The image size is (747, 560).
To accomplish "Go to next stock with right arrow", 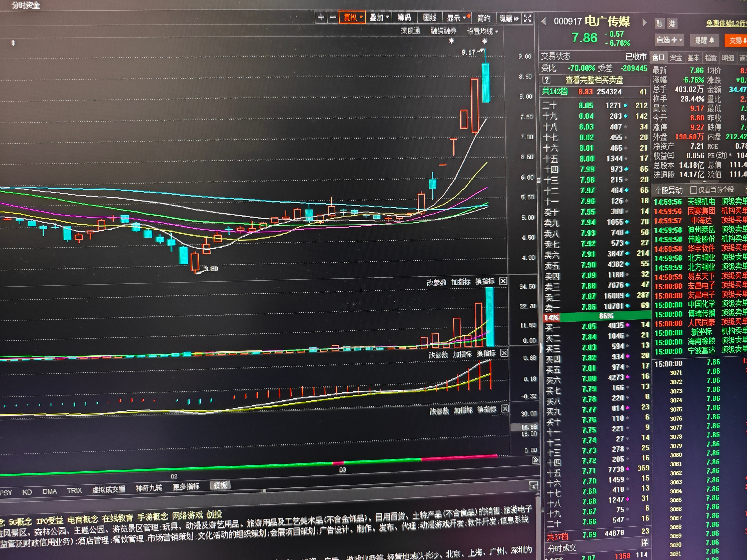I will (x=644, y=23).
